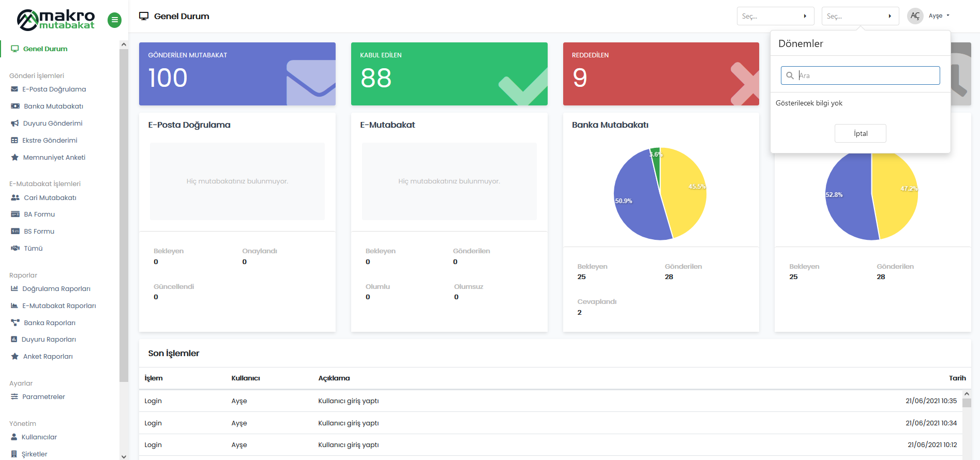Viewport: 980px width, 460px height.
Task: Open the first Seç... dropdown
Action: click(775, 16)
